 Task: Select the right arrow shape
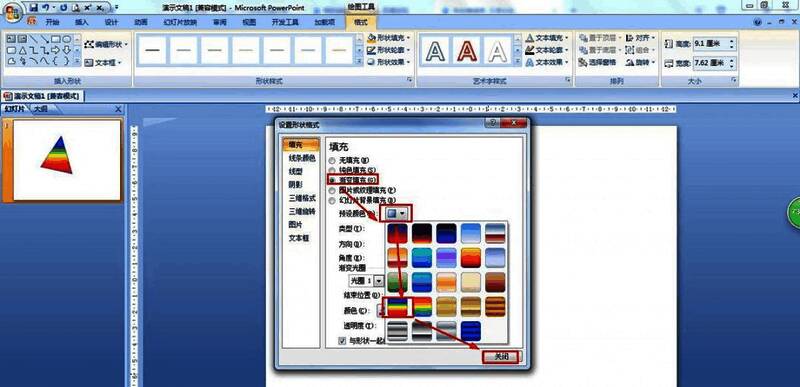tap(55, 50)
